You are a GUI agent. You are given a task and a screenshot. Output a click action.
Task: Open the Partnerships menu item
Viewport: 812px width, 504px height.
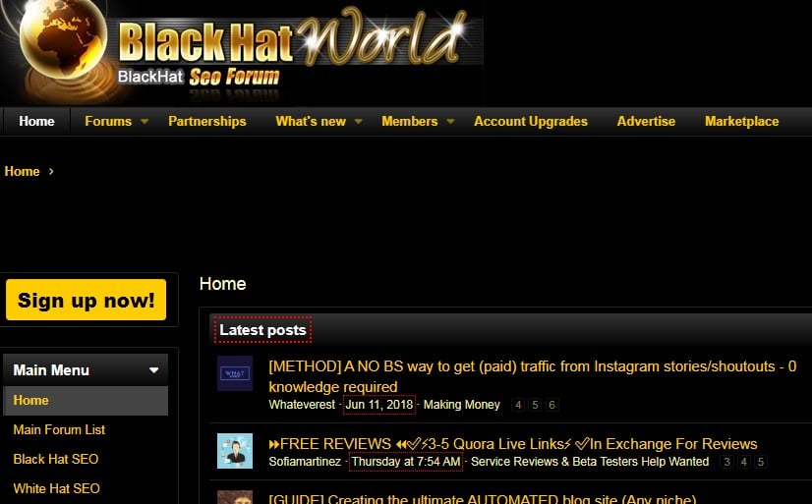[207, 121]
